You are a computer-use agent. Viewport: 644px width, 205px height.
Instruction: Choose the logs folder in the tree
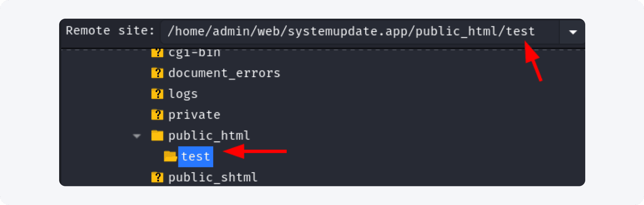pyautogui.click(x=183, y=94)
